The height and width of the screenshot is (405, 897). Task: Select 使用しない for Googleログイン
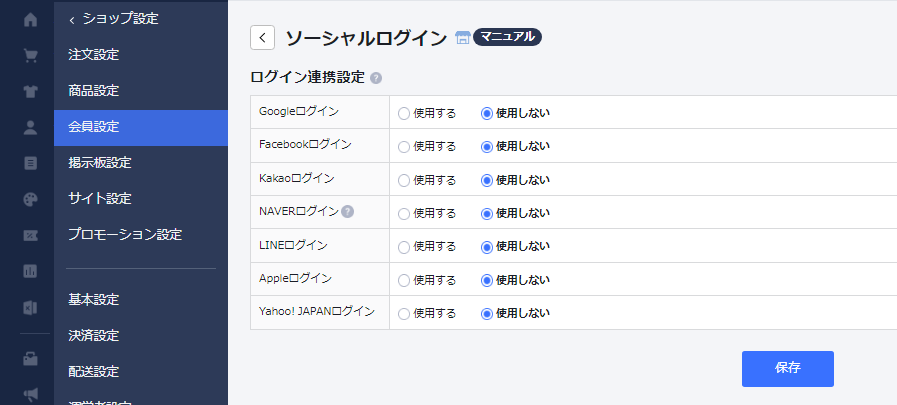(487, 114)
